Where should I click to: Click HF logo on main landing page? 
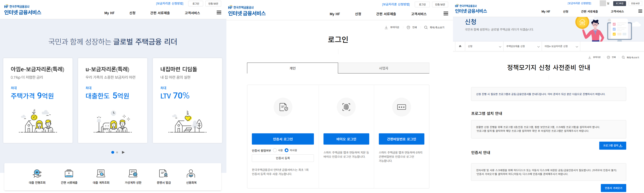coord(22,10)
